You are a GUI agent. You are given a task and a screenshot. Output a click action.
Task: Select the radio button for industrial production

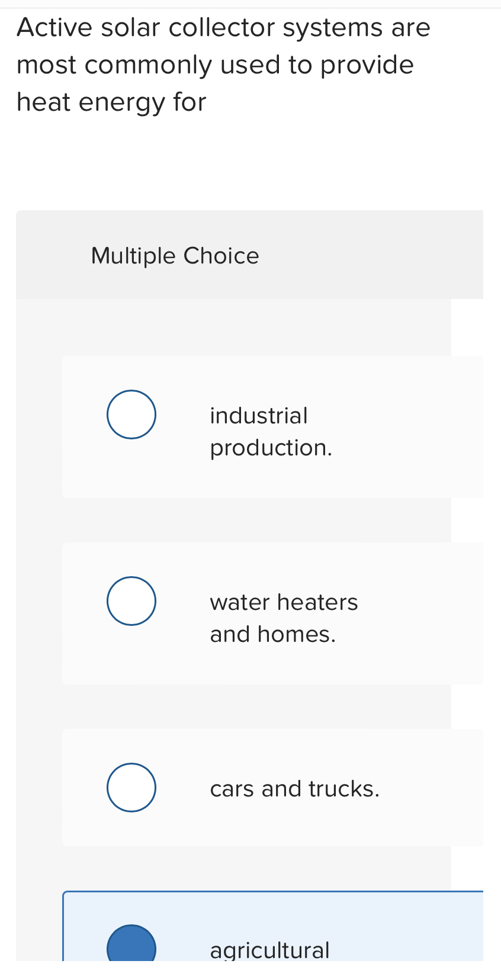pyautogui.click(x=131, y=414)
